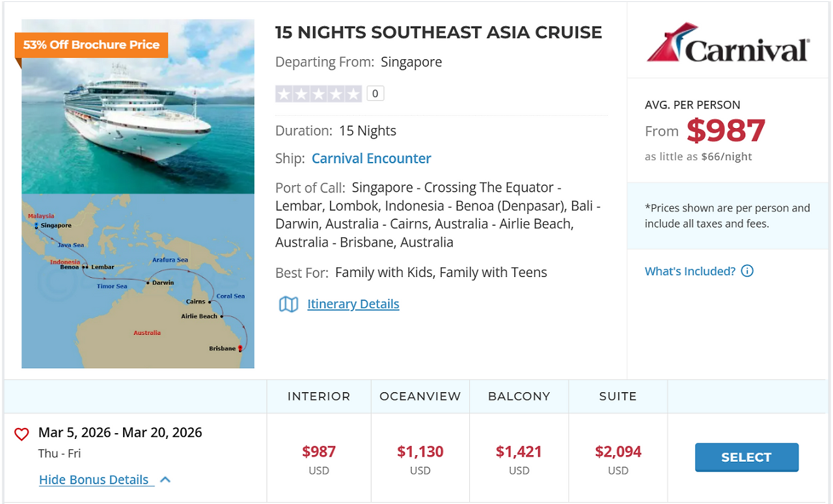The height and width of the screenshot is (504, 833).
Task: Choose the Suite $2,094 price
Action: (618, 452)
